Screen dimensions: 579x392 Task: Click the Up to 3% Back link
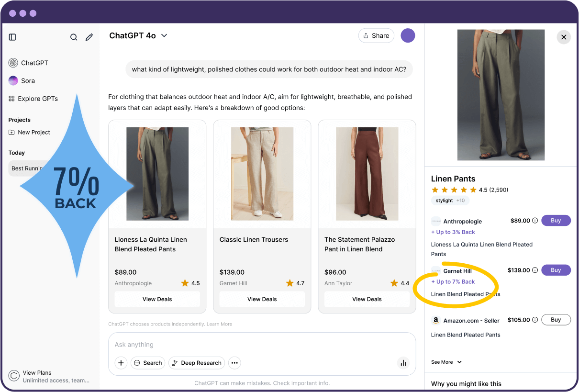pyautogui.click(x=453, y=232)
